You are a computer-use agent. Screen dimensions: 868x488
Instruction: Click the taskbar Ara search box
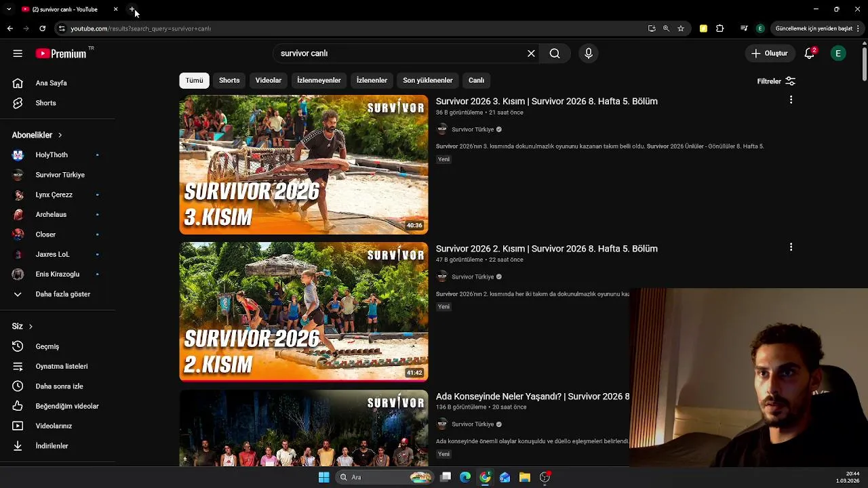[x=384, y=477]
